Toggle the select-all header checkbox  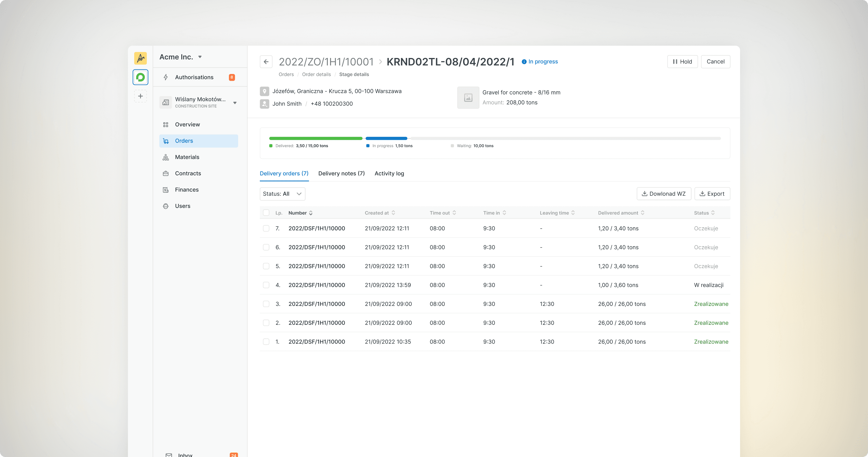click(266, 213)
